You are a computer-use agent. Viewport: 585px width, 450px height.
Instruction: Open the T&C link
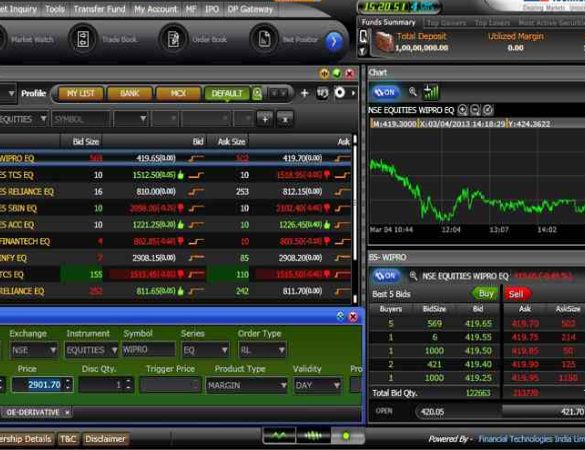68,439
